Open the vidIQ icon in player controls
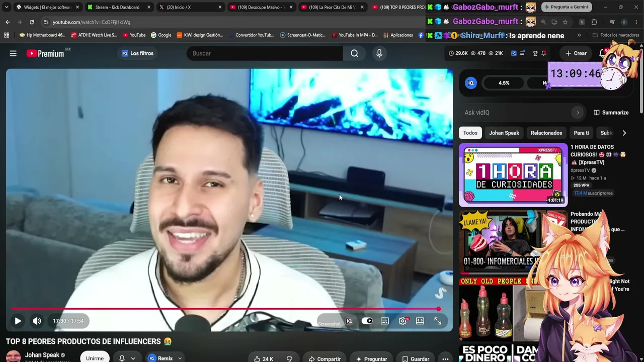 [x=349, y=321]
